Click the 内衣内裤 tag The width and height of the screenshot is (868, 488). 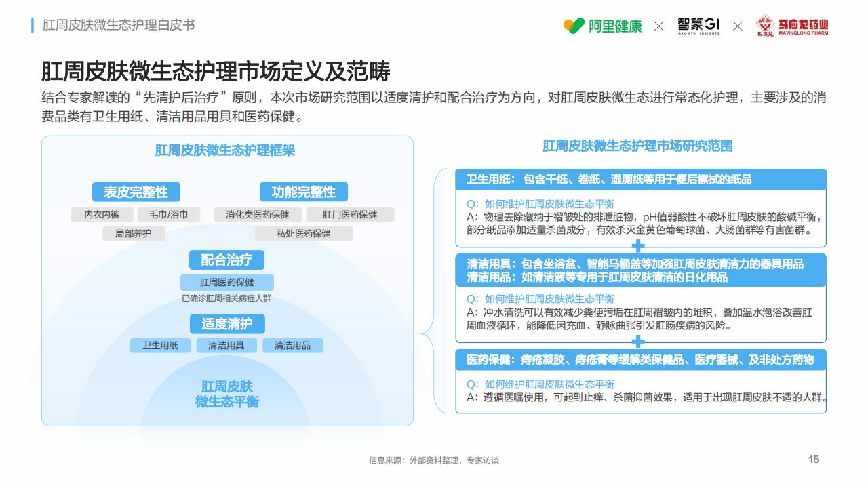click(x=102, y=214)
